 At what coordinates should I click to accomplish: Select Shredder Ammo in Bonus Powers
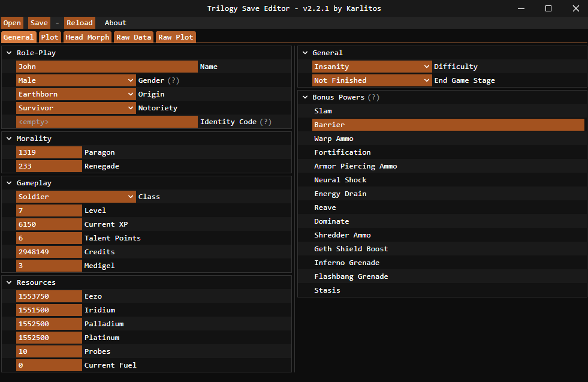(448, 235)
